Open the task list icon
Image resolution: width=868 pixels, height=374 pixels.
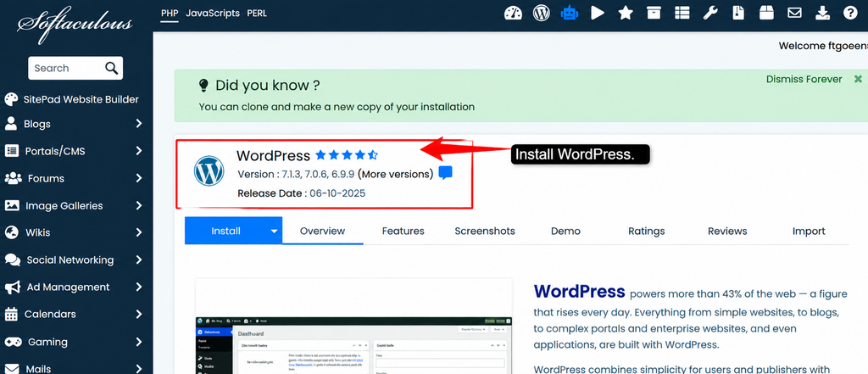[682, 13]
